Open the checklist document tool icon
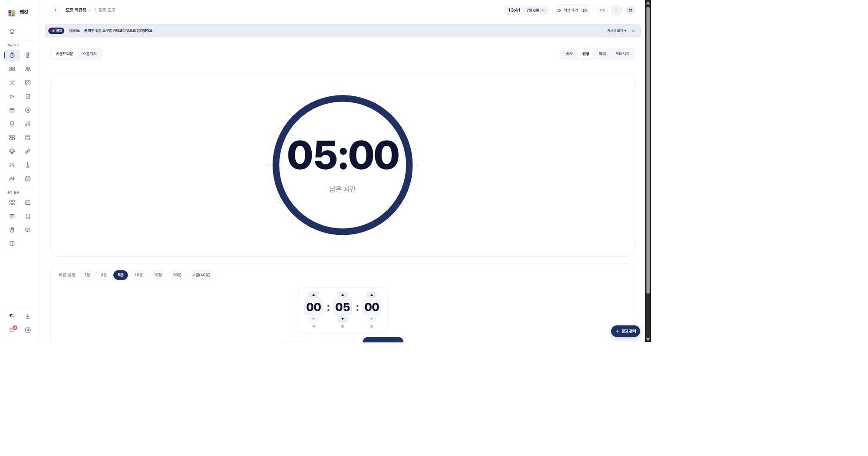Viewport: 868px width, 456px height. click(x=28, y=96)
